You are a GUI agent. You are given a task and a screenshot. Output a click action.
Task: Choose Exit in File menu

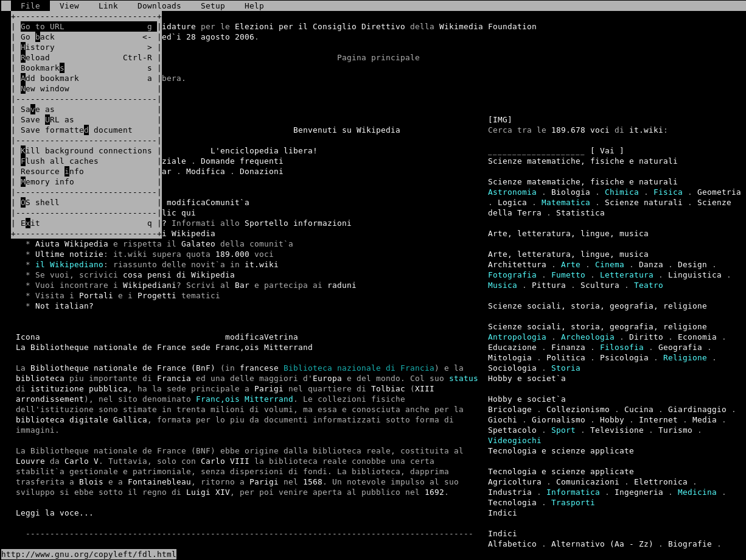coord(86,223)
